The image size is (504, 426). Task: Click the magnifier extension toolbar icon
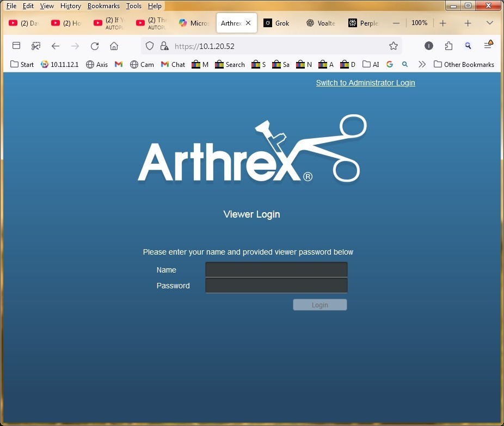pos(468,46)
